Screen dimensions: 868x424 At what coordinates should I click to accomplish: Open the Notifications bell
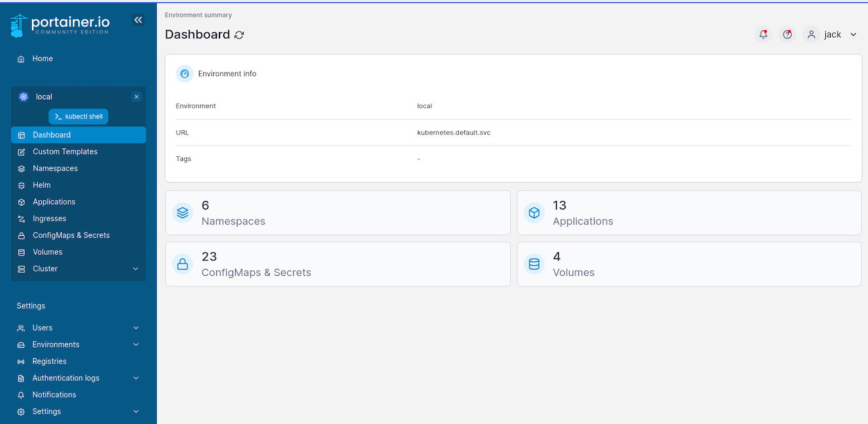click(x=763, y=34)
